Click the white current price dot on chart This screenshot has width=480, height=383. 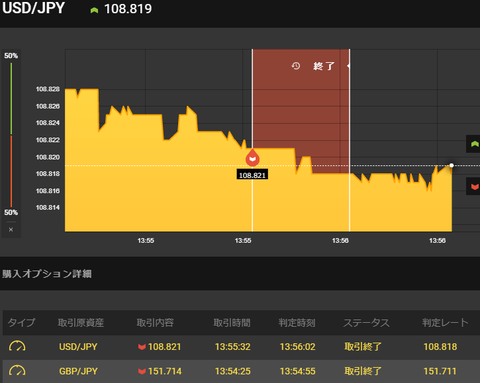point(451,165)
